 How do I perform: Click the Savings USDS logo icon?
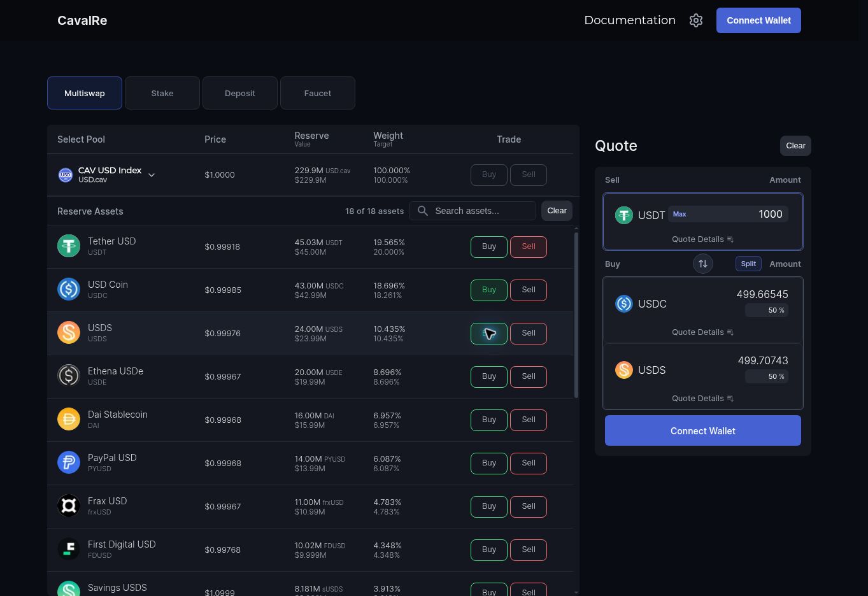[x=69, y=589]
